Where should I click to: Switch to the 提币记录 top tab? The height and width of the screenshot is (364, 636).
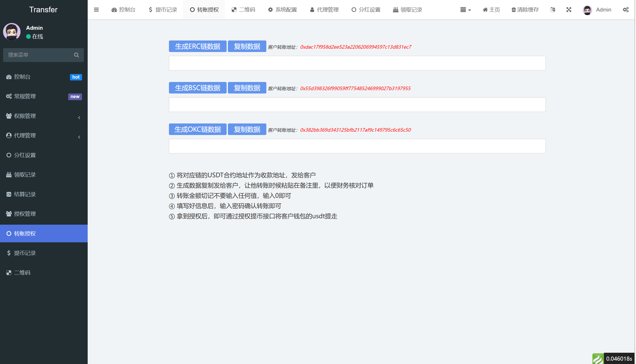[x=163, y=10]
